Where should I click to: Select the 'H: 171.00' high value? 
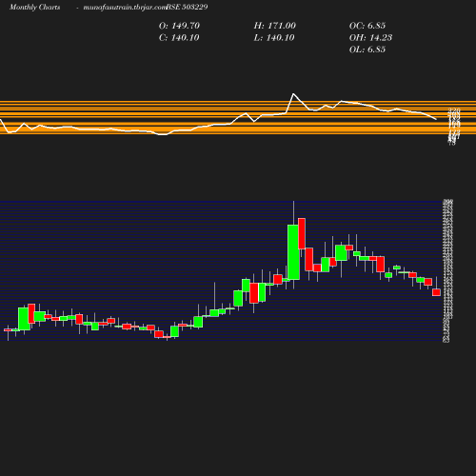point(275,26)
